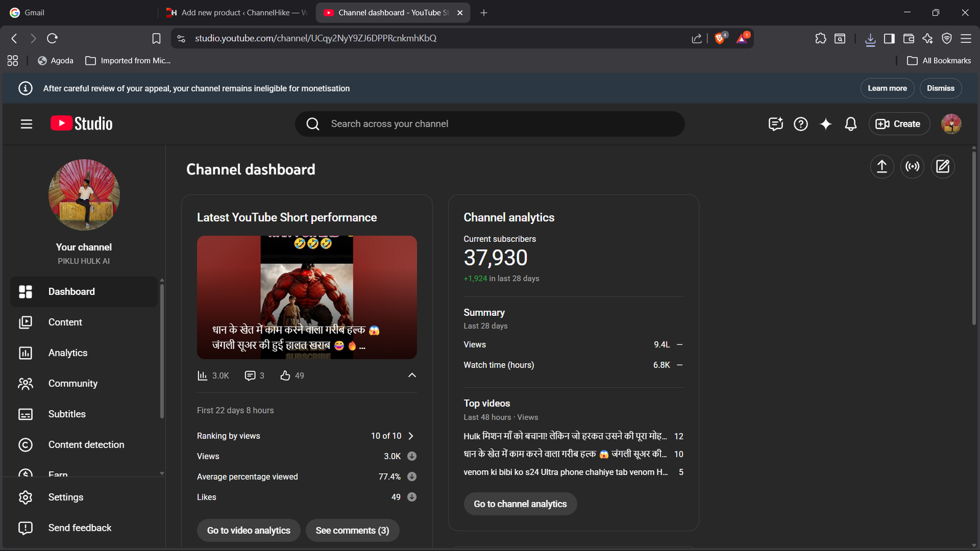The height and width of the screenshot is (551, 980).
Task: Open the account avatar menu
Action: 951,124
